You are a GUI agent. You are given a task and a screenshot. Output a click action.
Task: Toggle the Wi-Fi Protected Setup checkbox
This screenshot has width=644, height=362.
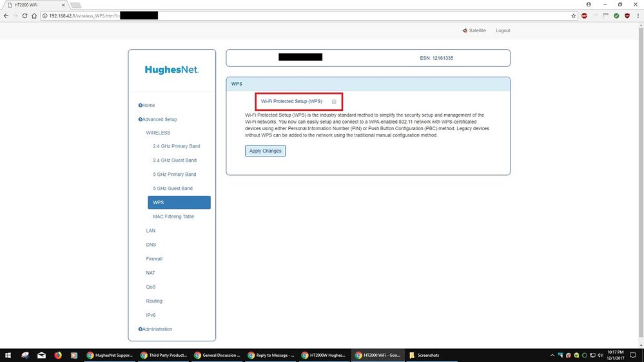tap(334, 102)
